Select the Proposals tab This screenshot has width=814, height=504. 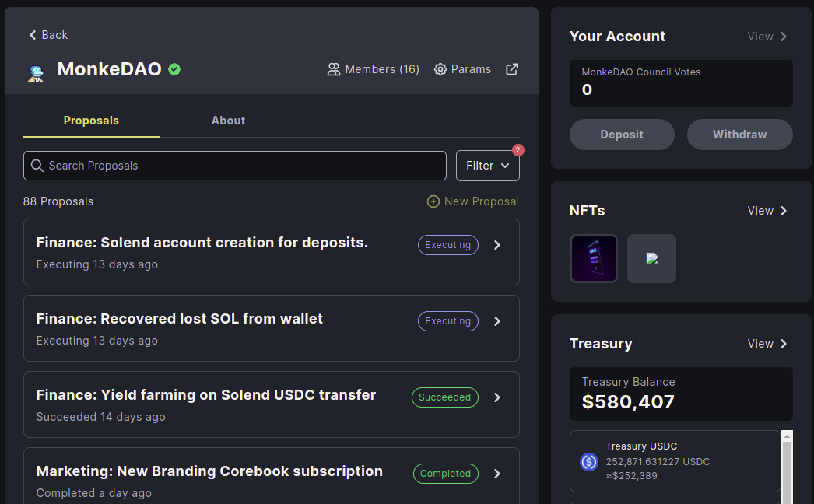pyautogui.click(x=91, y=121)
